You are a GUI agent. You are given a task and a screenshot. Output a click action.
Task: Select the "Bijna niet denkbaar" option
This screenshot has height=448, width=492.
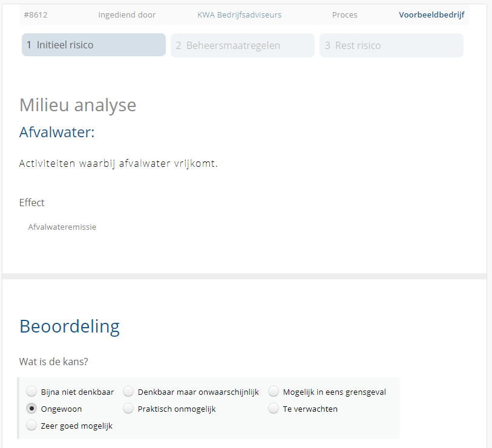pyautogui.click(x=31, y=391)
